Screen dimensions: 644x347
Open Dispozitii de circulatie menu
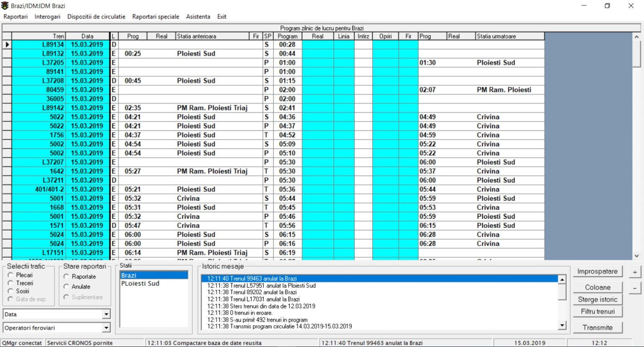pyautogui.click(x=96, y=17)
